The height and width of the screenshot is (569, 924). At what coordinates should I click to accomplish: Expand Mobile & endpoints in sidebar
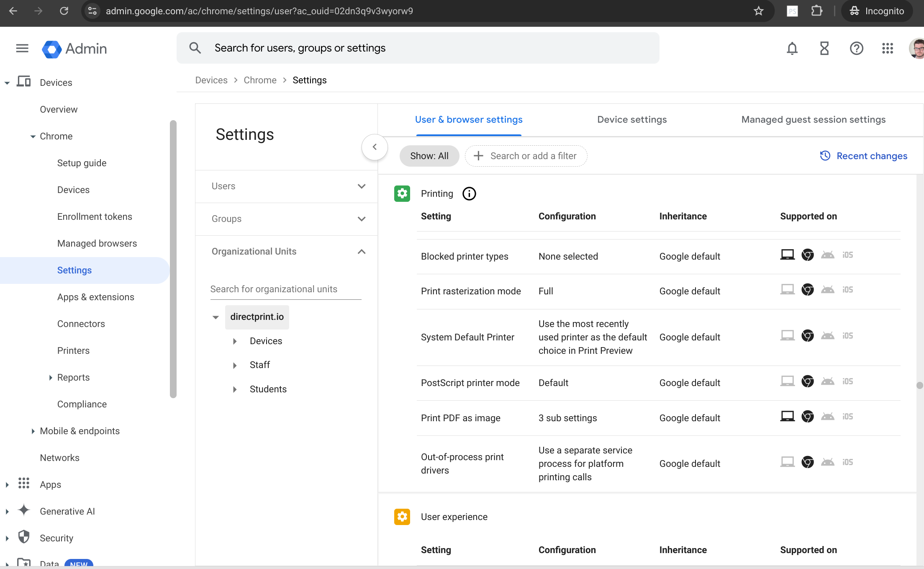[x=33, y=431]
